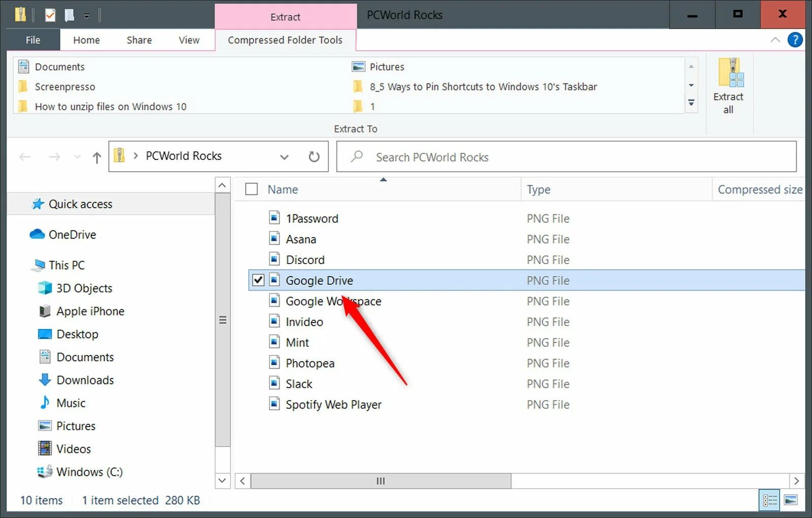The height and width of the screenshot is (518, 812).
Task: Open the Help question mark icon
Action: [795, 40]
